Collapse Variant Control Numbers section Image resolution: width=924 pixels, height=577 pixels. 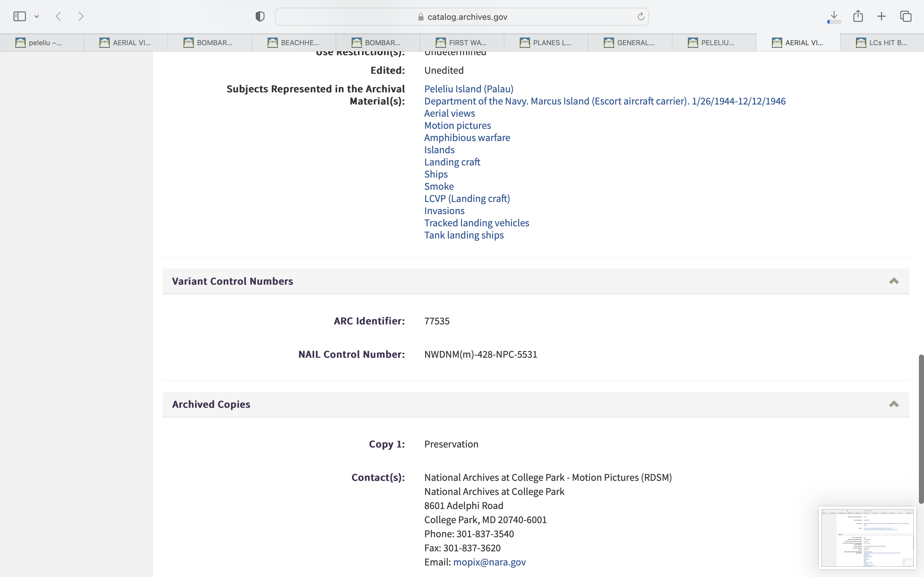894,281
